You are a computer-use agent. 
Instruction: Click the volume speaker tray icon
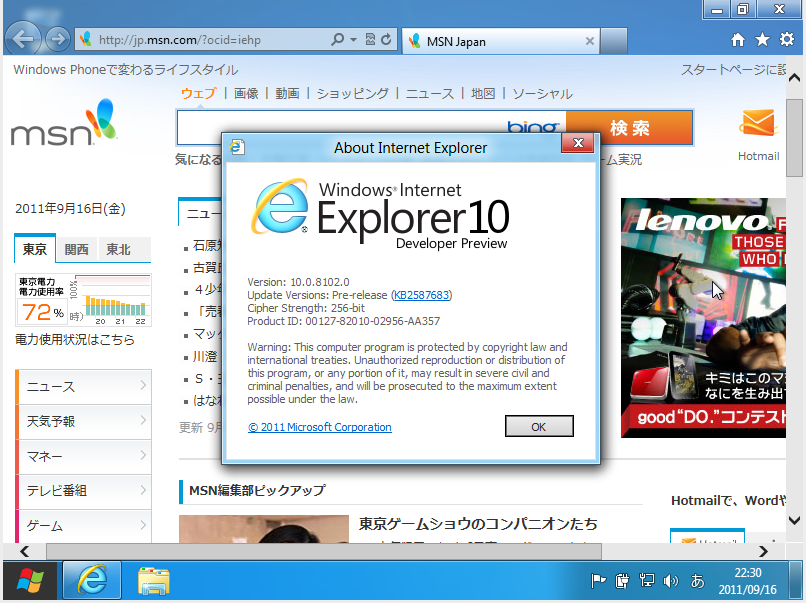(x=670, y=581)
